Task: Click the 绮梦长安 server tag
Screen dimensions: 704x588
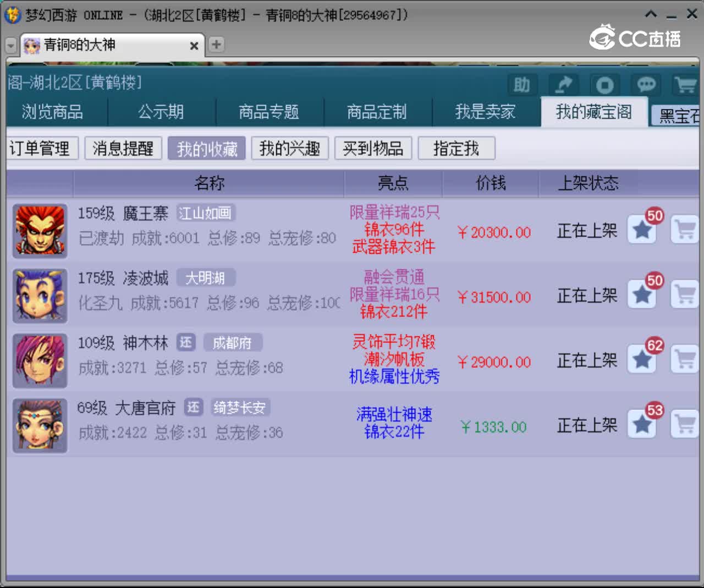Action: click(240, 408)
